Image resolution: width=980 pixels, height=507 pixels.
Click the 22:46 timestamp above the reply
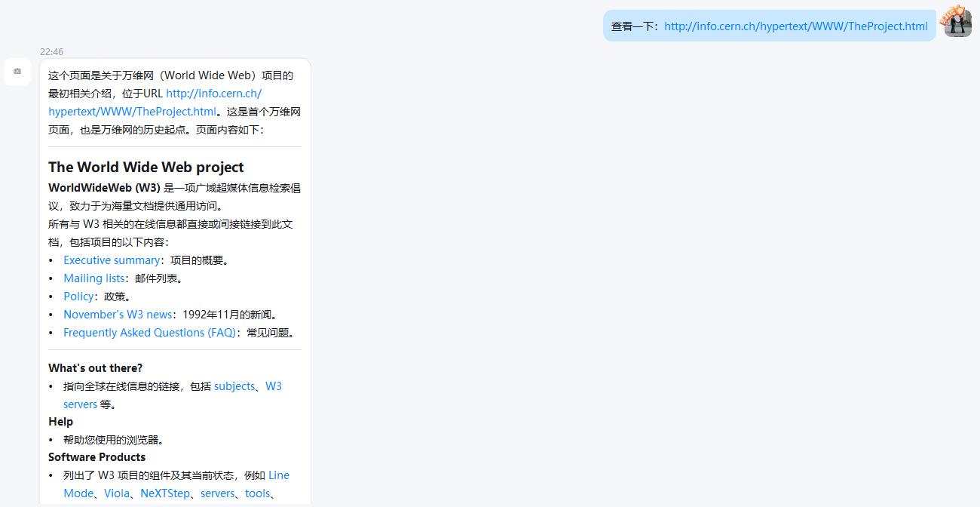click(x=51, y=51)
